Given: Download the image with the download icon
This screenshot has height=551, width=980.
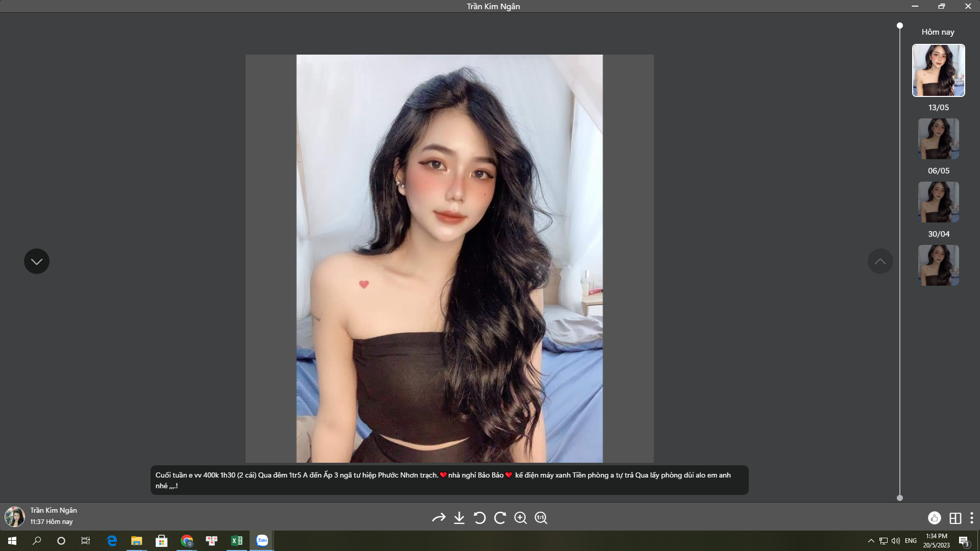Looking at the screenshot, I should coord(459,518).
